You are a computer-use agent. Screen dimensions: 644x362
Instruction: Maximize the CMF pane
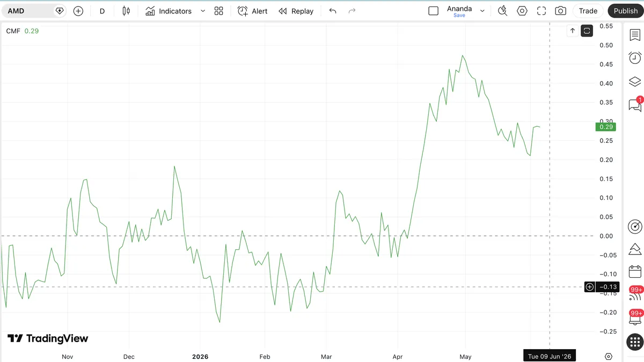click(x=587, y=31)
